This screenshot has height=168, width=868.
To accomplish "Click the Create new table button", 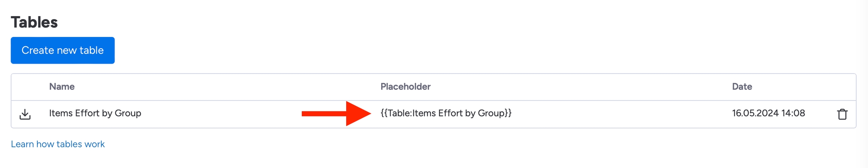I will (63, 50).
